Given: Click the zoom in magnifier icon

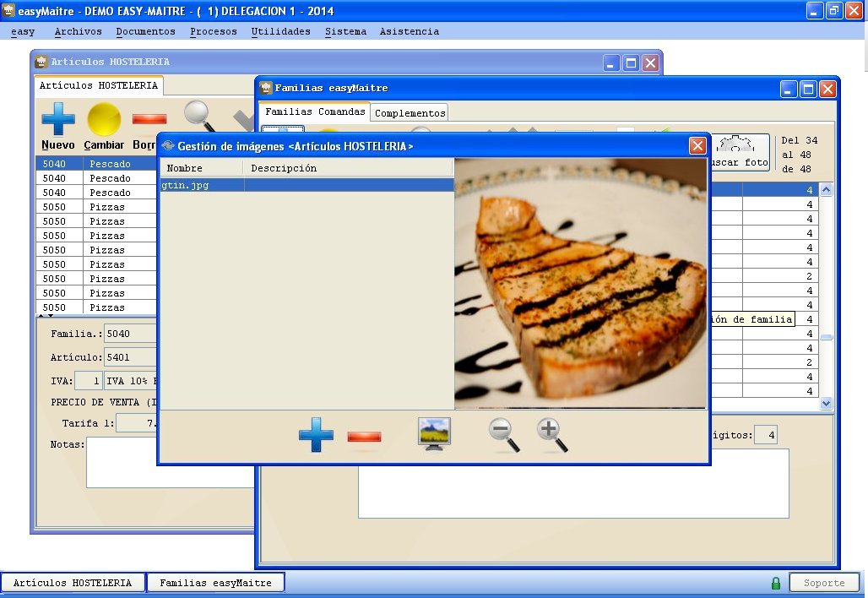Looking at the screenshot, I should tap(552, 434).
